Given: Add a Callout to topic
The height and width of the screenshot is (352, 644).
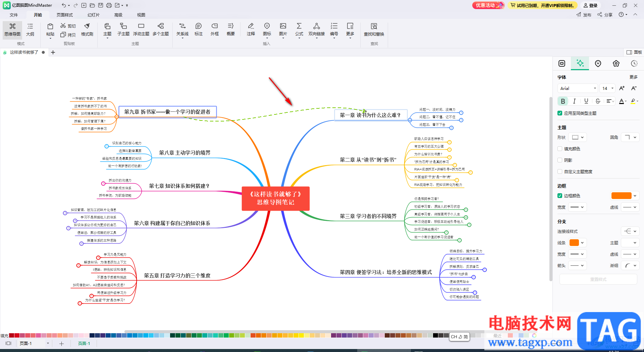Looking at the screenshot, I should 199,30.
